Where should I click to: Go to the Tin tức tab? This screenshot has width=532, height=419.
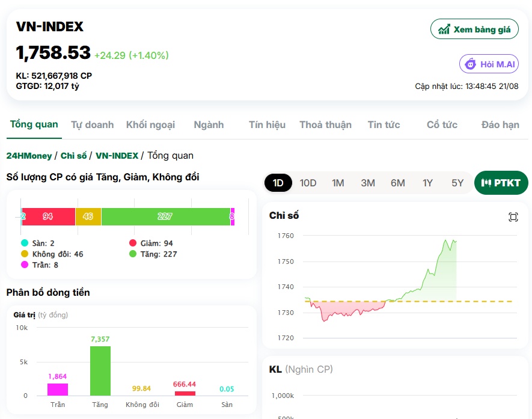384,125
